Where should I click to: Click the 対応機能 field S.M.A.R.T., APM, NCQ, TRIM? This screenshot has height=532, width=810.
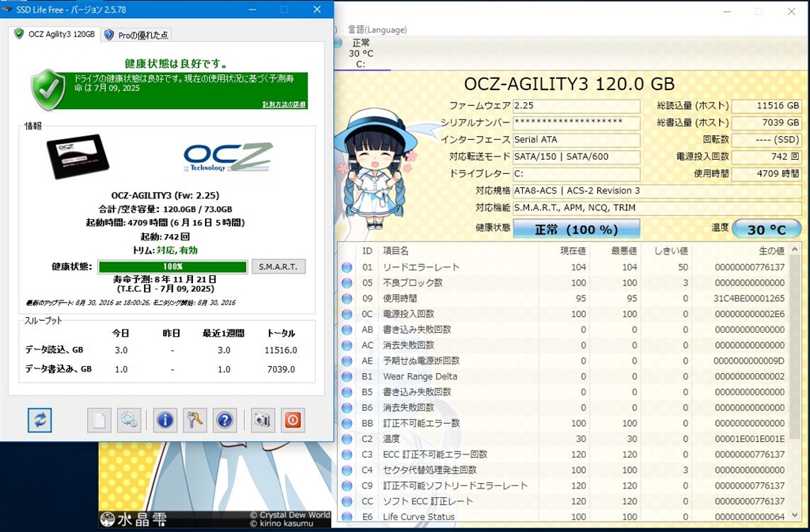pyautogui.click(x=657, y=208)
